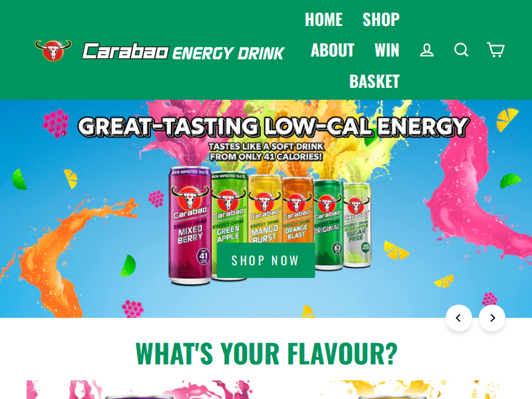Open the pink splash flavour tile

tap(140, 390)
